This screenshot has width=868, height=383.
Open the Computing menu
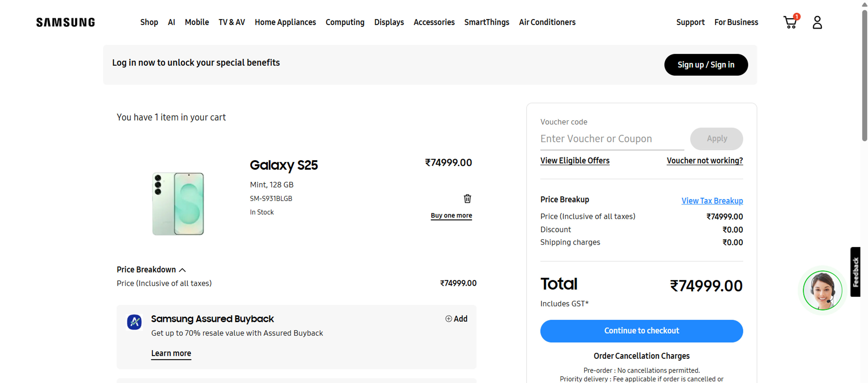point(345,22)
